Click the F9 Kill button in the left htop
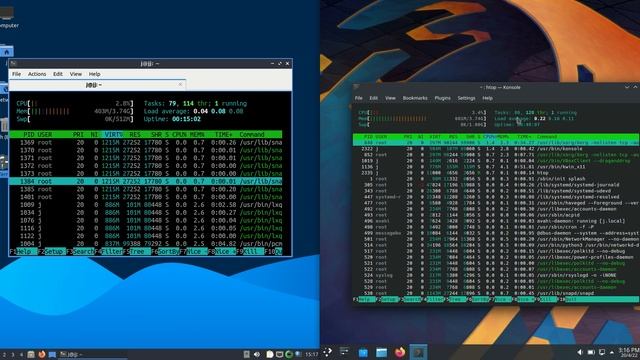Screen dimensions: 640x360 (x=250, y=251)
